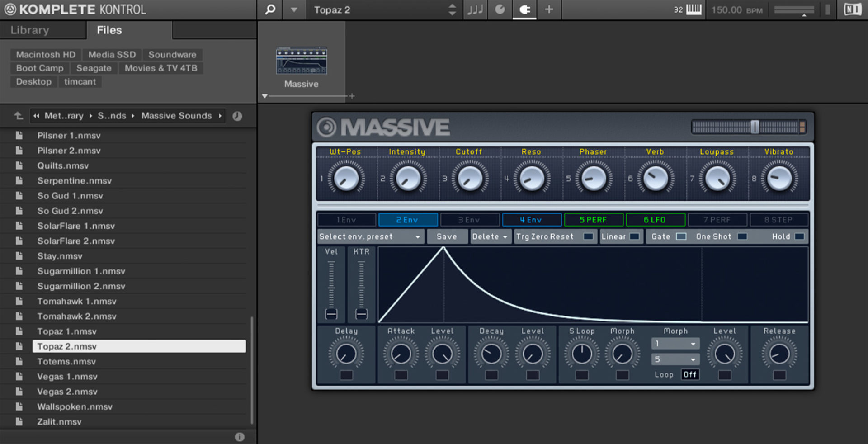Open the Native Instruments logo icon

852,9
